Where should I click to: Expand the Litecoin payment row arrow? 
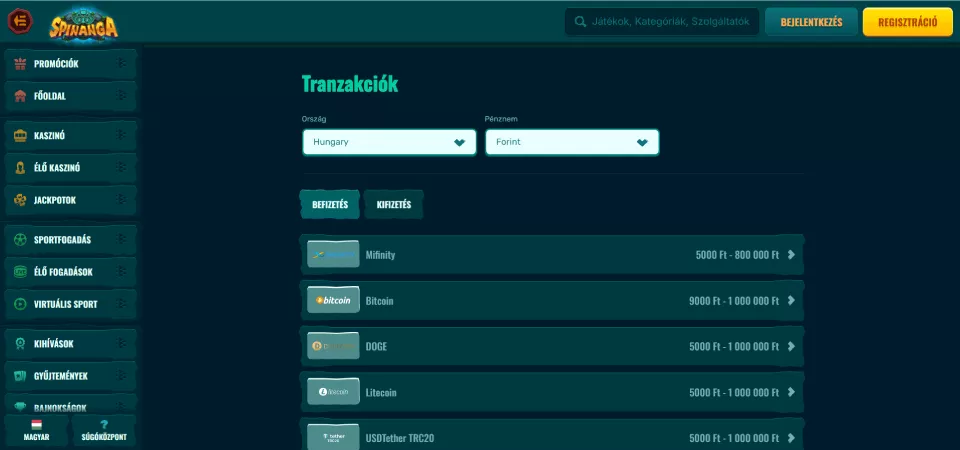[x=791, y=392]
